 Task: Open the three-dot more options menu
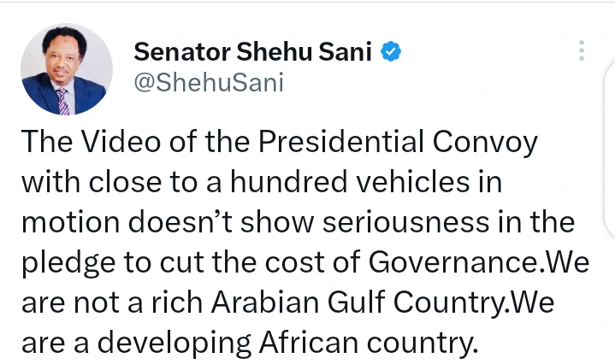click(582, 51)
